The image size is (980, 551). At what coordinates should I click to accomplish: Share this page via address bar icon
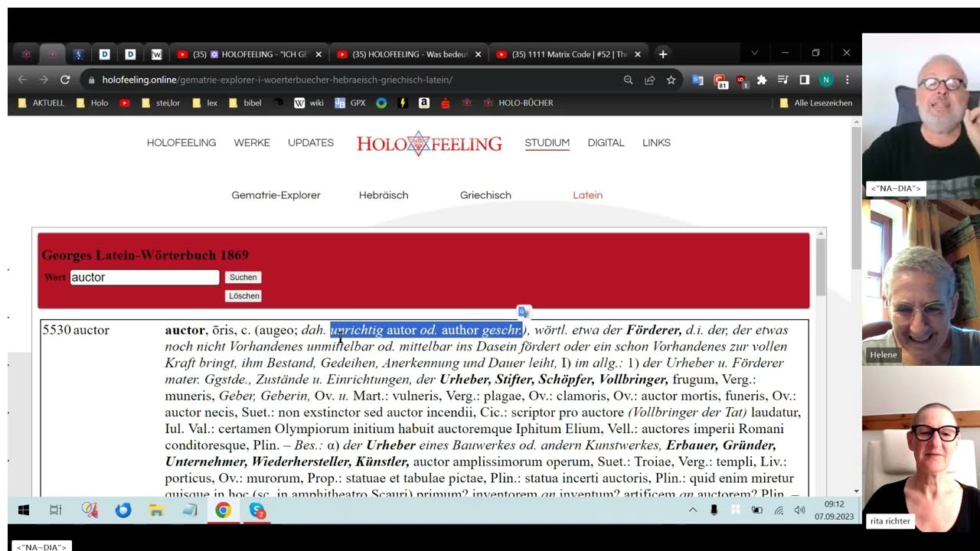(649, 80)
